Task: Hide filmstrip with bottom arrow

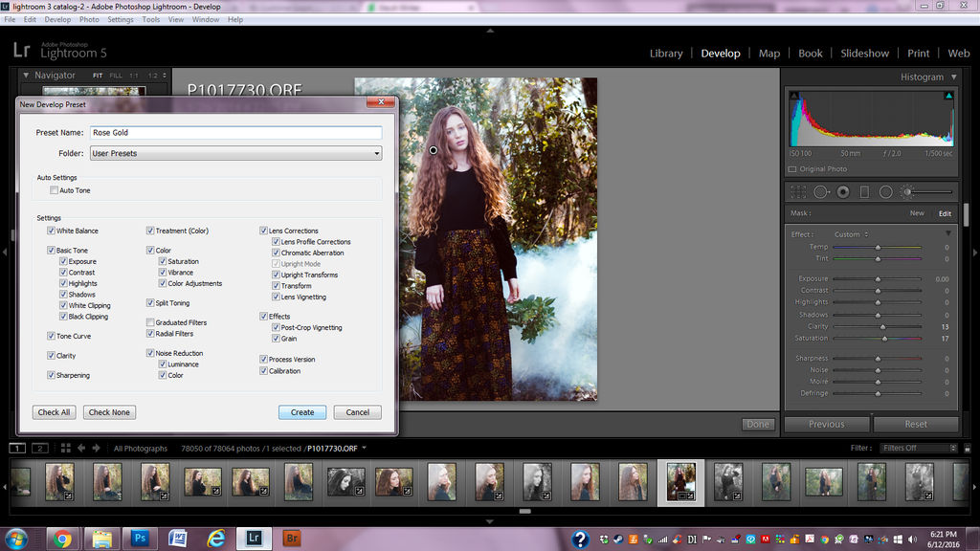Action: (x=490, y=521)
